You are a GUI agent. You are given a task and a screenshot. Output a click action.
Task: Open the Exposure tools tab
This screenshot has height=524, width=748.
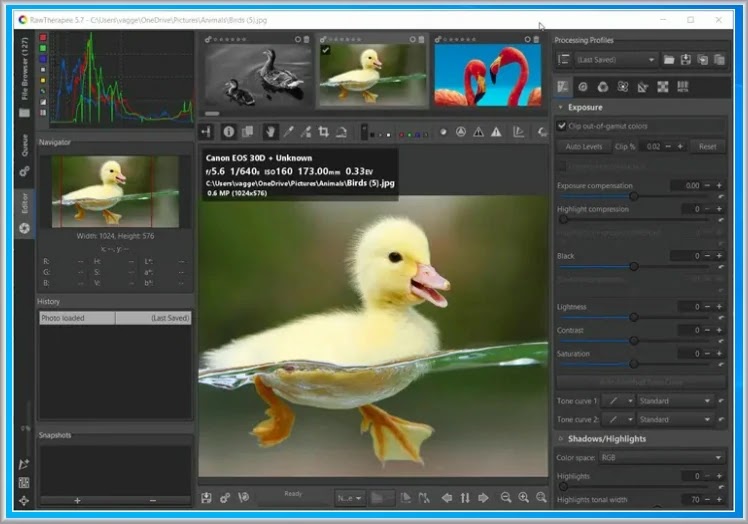click(x=563, y=87)
